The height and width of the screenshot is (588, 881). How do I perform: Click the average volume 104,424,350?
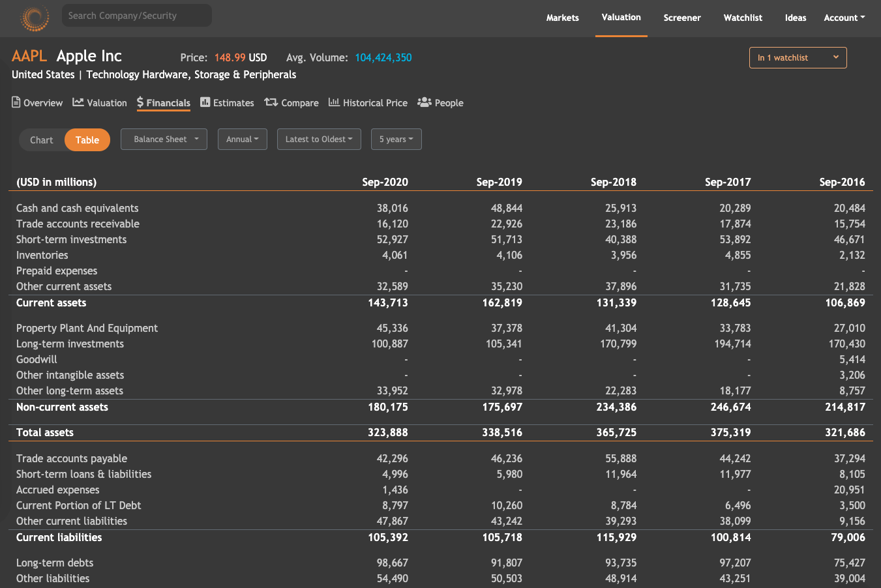coord(383,57)
